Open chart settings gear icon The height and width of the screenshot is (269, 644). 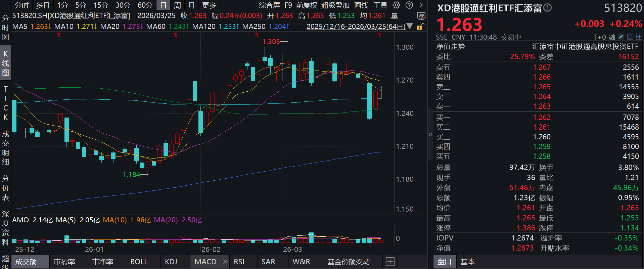click(x=397, y=5)
